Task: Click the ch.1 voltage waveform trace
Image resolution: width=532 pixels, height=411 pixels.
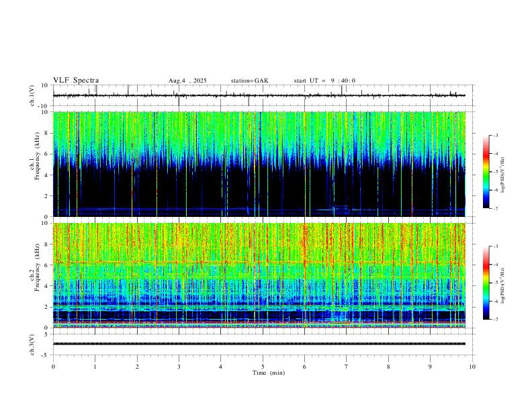Action: (x=259, y=95)
